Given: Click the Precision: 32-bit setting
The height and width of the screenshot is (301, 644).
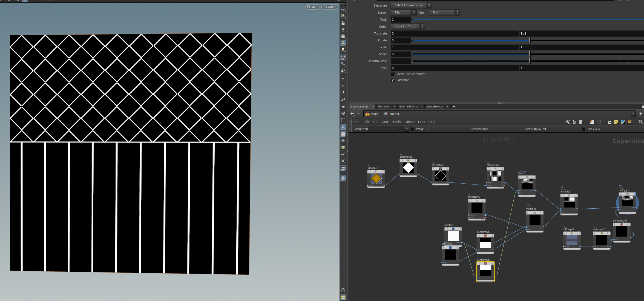Looking at the screenshot, I should click(x=535, y=129).
